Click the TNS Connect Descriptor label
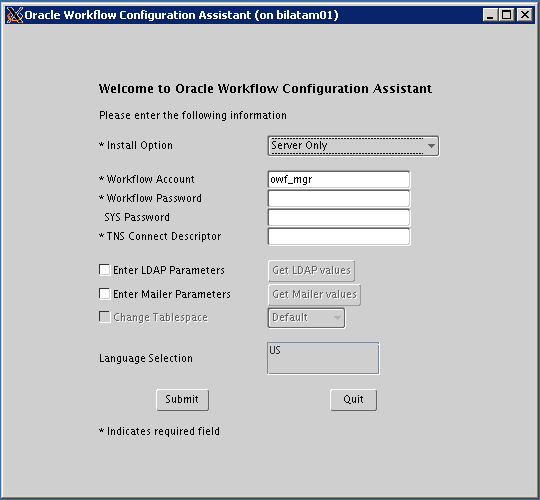Image resolution: width=540 pixels, height=500 pixels. 160,236
